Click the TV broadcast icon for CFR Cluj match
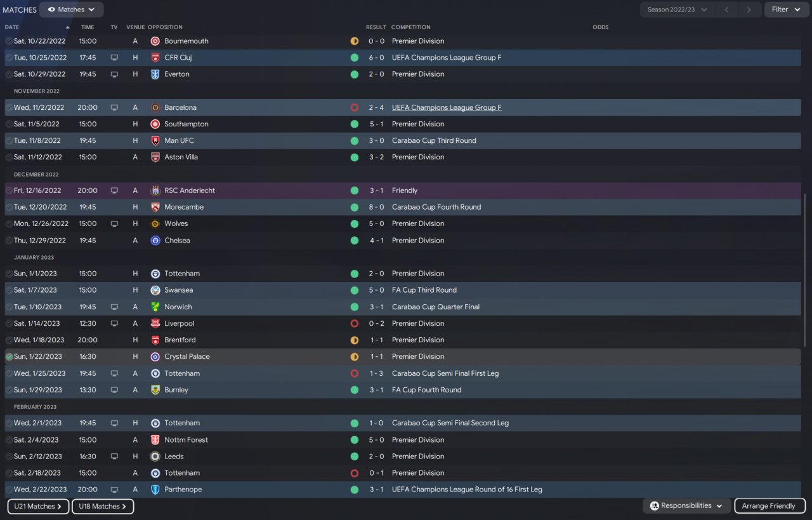812x520 pixels. tap(114, 58)
